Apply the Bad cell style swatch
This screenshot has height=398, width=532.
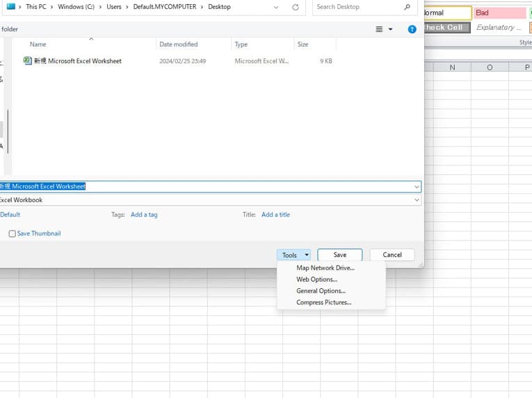click(499, 13)
